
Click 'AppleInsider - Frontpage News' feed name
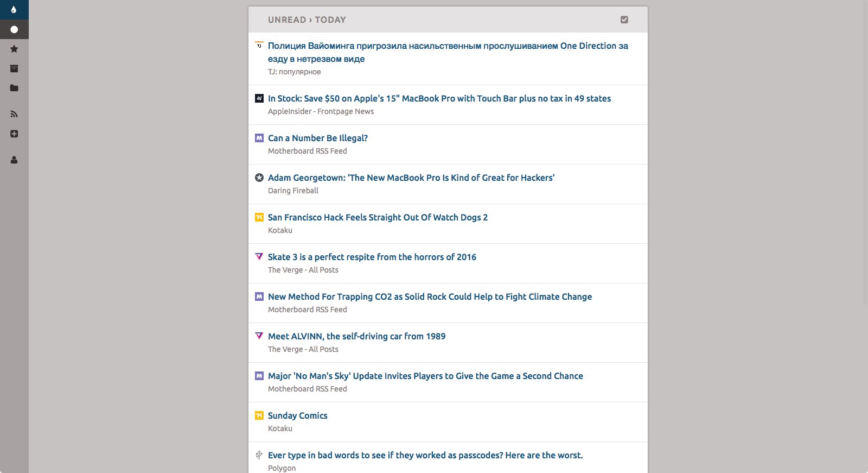coord(321,111)
